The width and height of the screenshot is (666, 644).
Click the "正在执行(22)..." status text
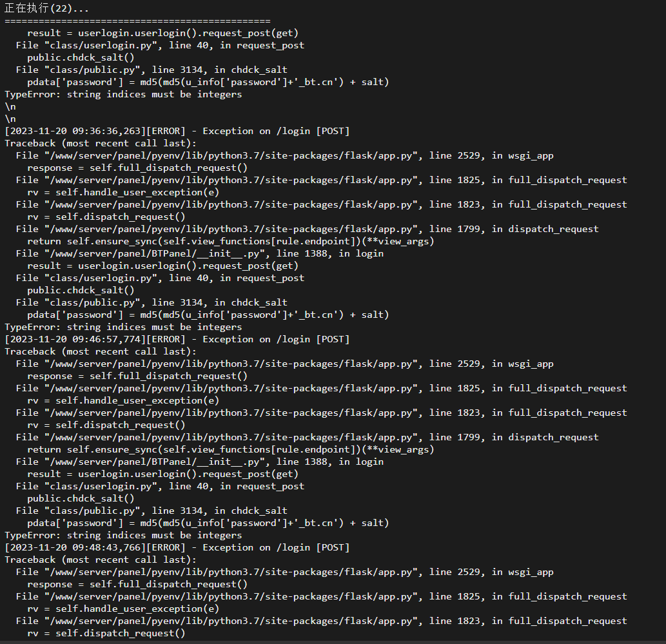[46, 8]
